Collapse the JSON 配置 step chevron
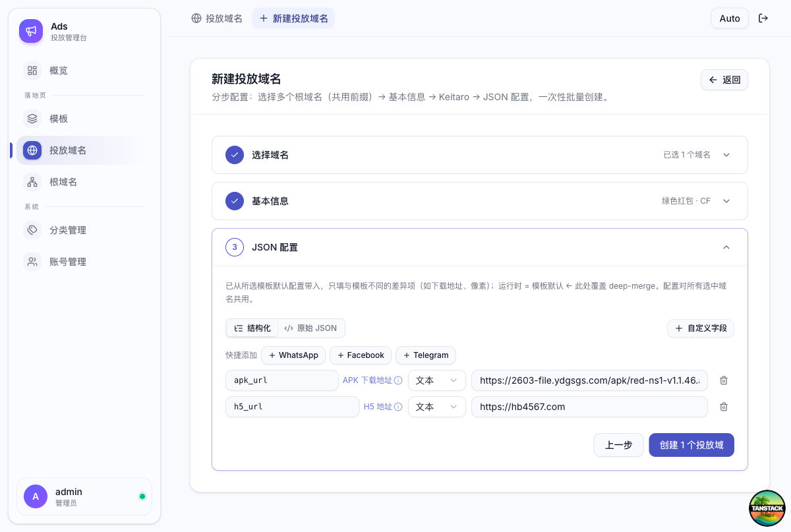 (x=726, y=247)
